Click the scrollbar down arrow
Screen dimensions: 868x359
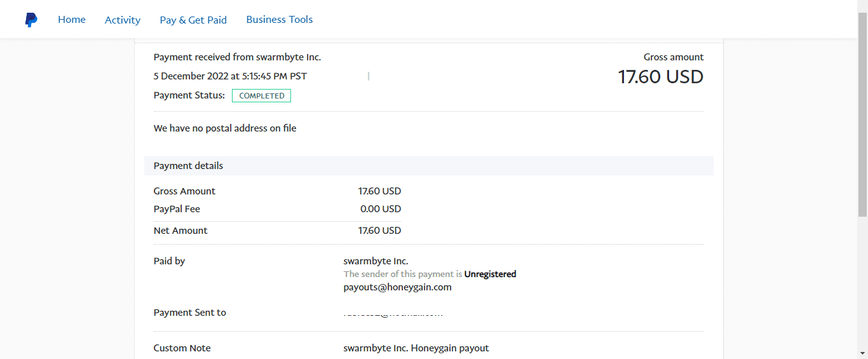(862, 353)
